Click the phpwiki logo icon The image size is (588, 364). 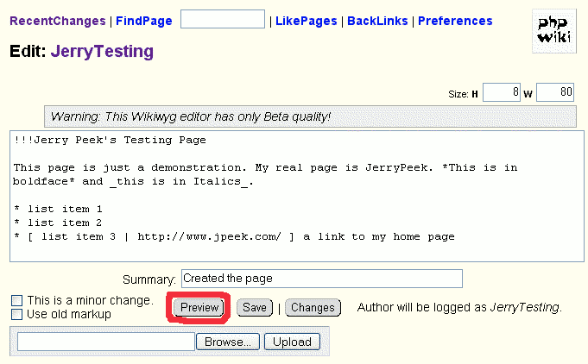[x=553, y=31]
